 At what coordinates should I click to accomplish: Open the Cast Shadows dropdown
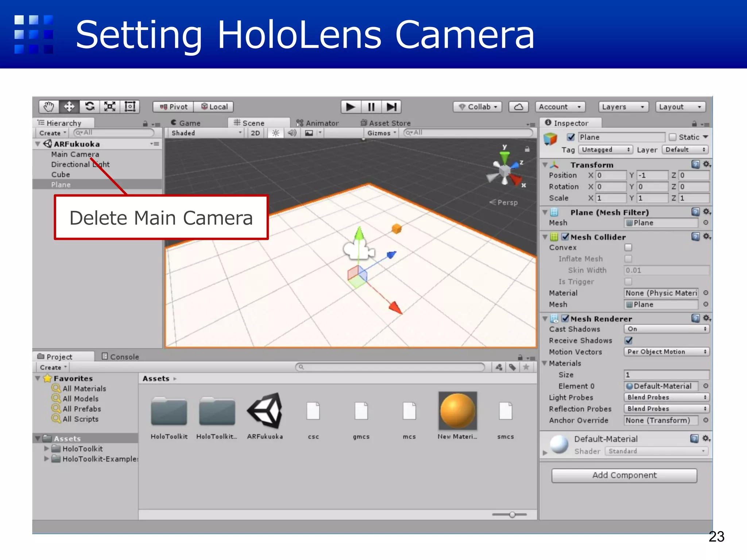point(667,329)
